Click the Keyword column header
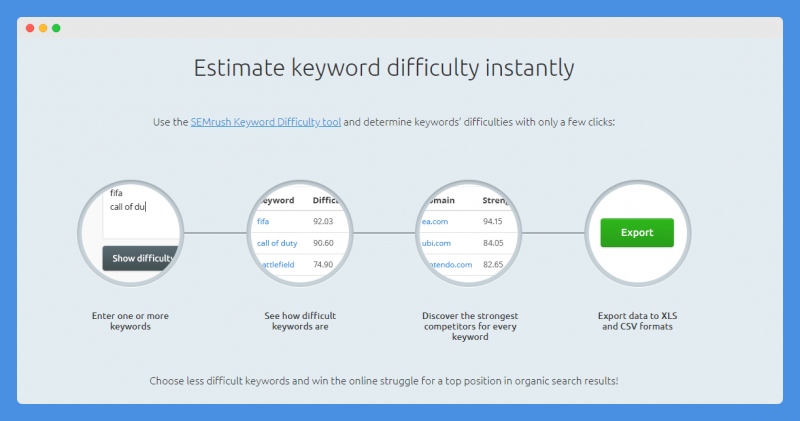 (277, 201)
